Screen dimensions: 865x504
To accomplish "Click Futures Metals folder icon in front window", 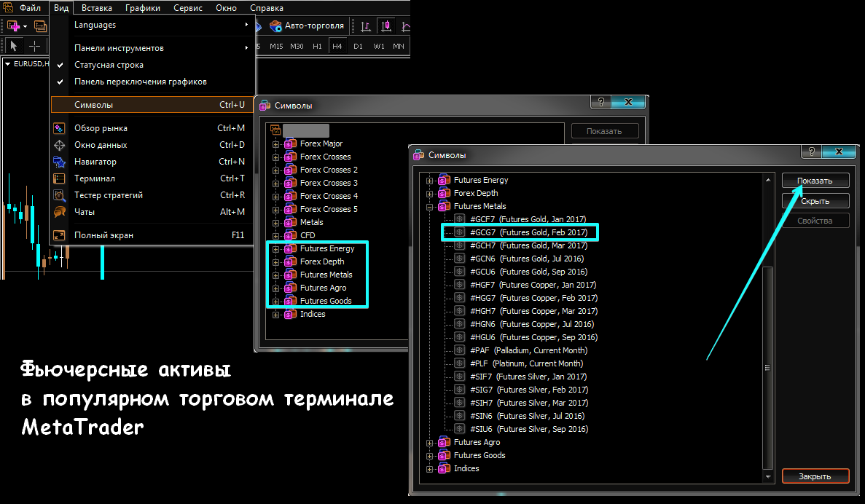I will click(444, 206).
